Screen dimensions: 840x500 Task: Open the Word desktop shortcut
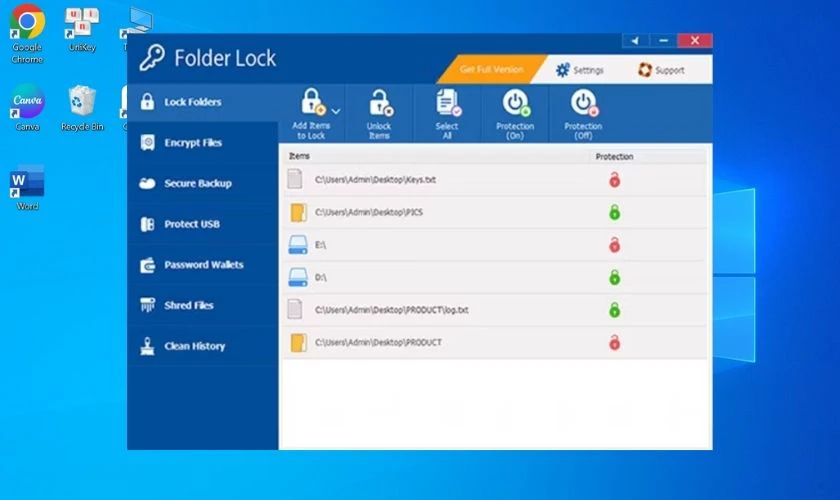click(x=27, y=188)
